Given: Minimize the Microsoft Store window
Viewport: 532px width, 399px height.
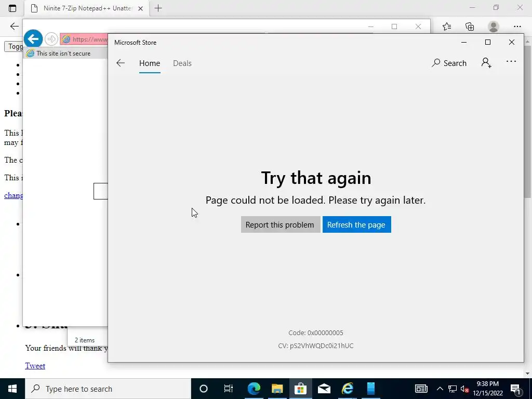Looking at the screenshot, I should 464,42.
